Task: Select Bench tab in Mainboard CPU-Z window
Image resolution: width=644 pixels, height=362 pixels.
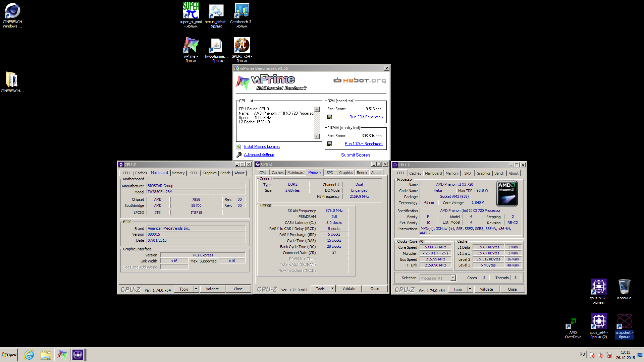Action: (x=225, y=173)
